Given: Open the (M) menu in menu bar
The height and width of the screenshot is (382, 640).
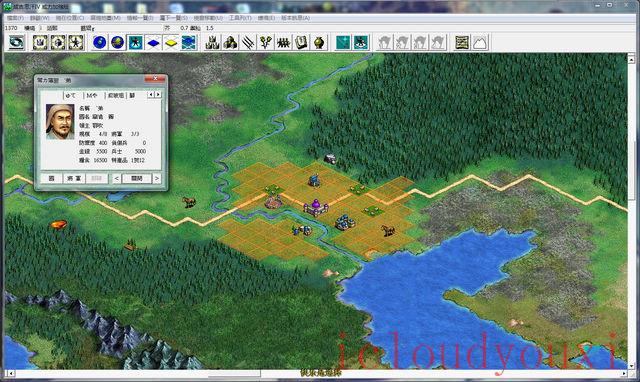Looking at the screenshot, I should (105, 18).
